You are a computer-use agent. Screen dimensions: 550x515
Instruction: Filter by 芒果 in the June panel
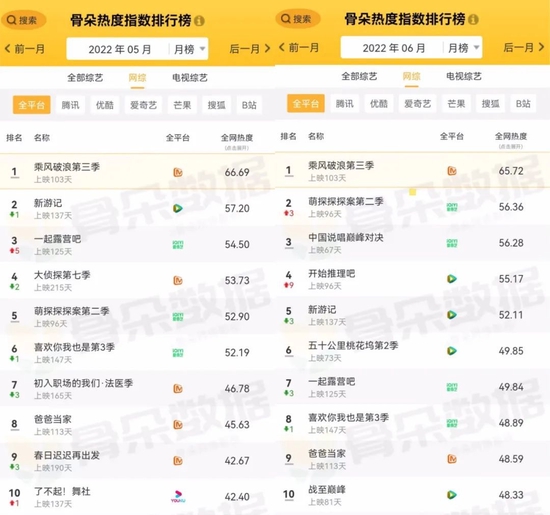point(456,103)
